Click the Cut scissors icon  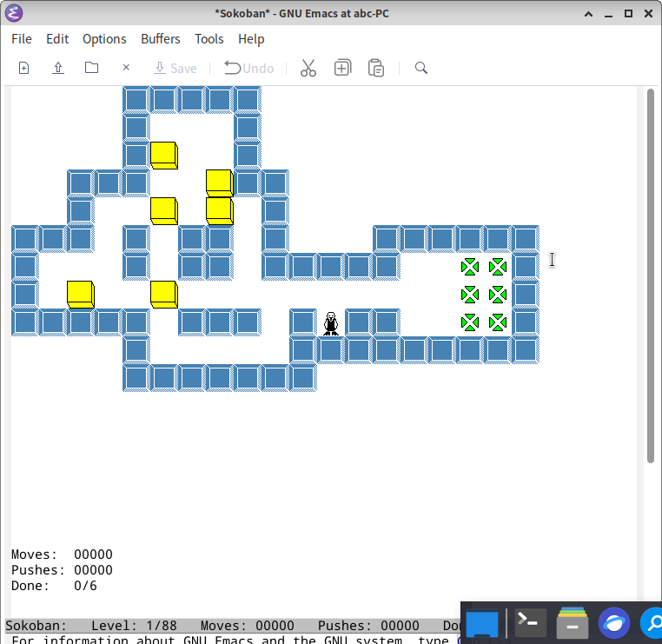[308, 68]
